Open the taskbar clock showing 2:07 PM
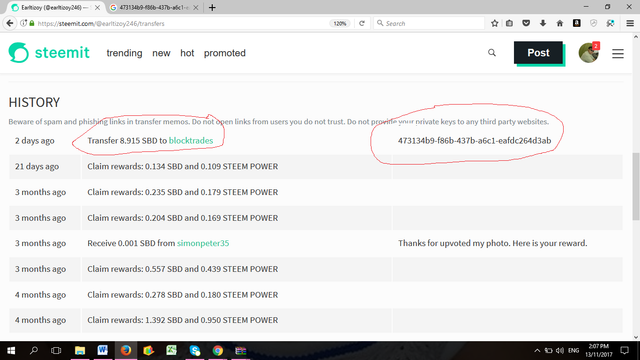This screenshot has height=360, width=640. 599,351
